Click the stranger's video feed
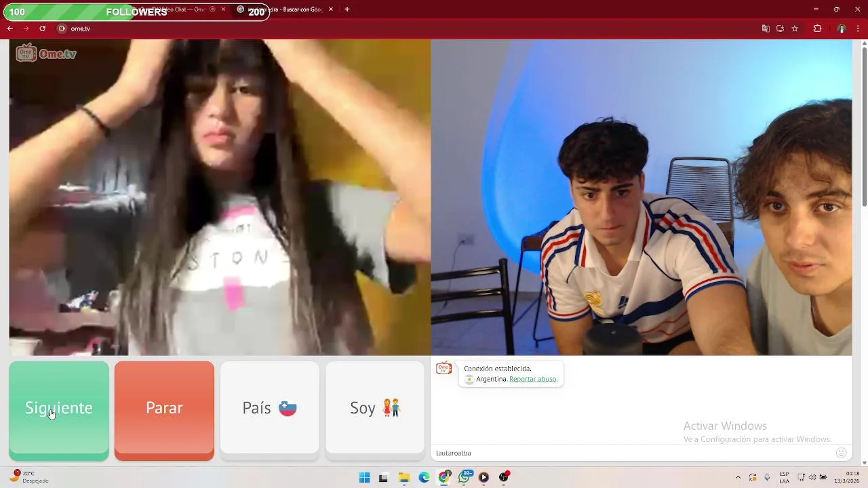The image size is (868, 488). [220, 197]
